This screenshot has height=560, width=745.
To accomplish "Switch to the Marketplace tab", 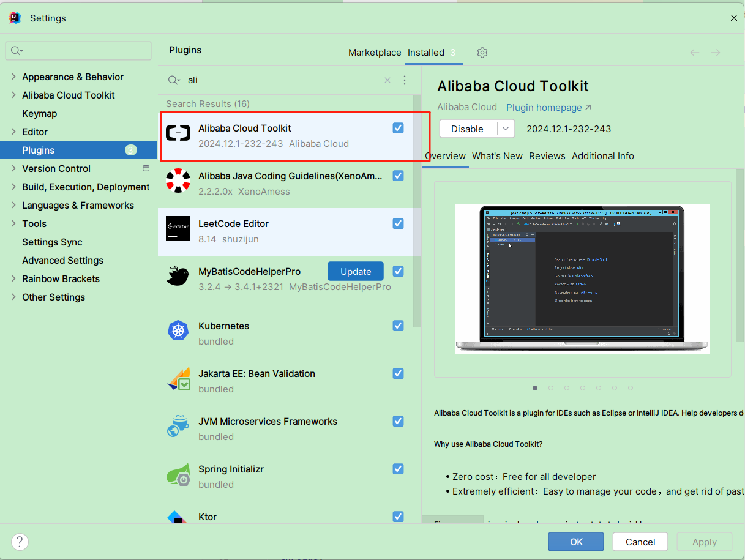I will click(375, 53).
